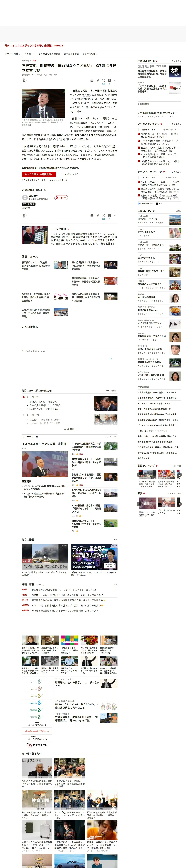Open もっと見る for ソーシャルランキング
This screenshot has width=186, height=868.
[176, 172]
